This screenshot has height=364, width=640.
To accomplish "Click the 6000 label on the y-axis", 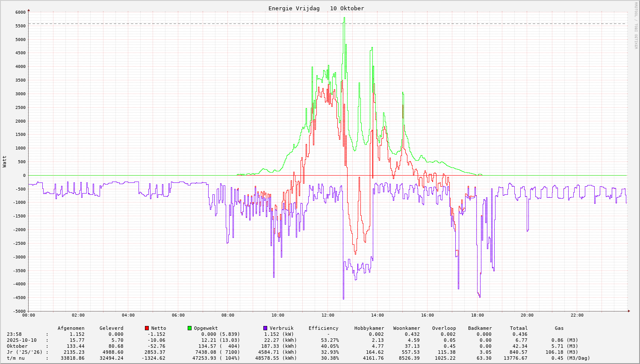I will 21,12.
